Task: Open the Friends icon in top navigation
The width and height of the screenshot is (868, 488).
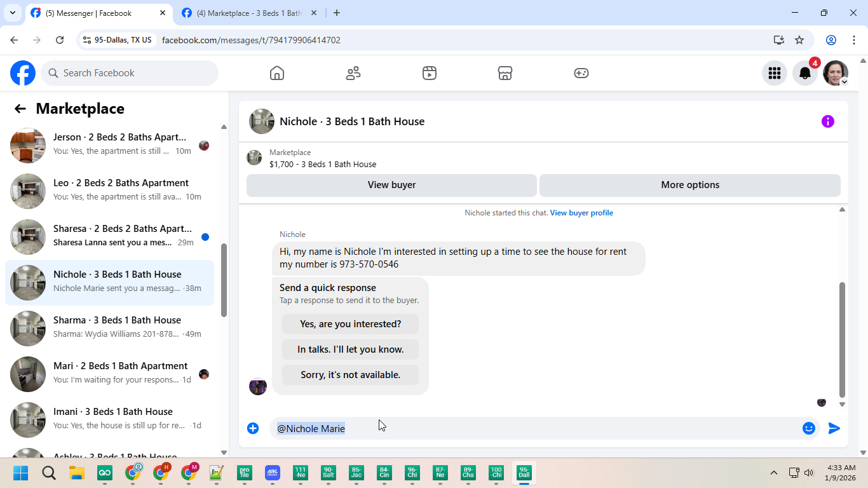Action: (353, 73)
